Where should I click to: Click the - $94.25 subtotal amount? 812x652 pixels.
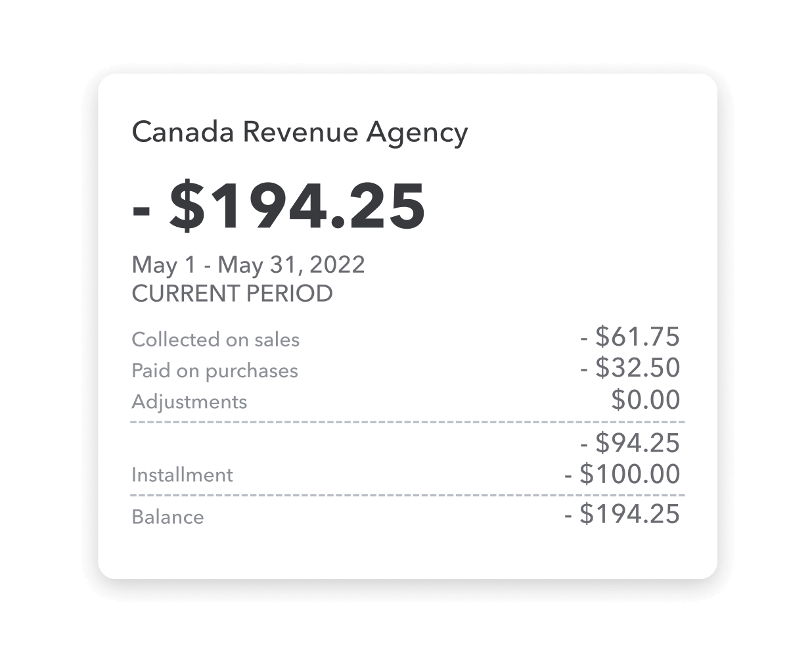tap(630, 443)
